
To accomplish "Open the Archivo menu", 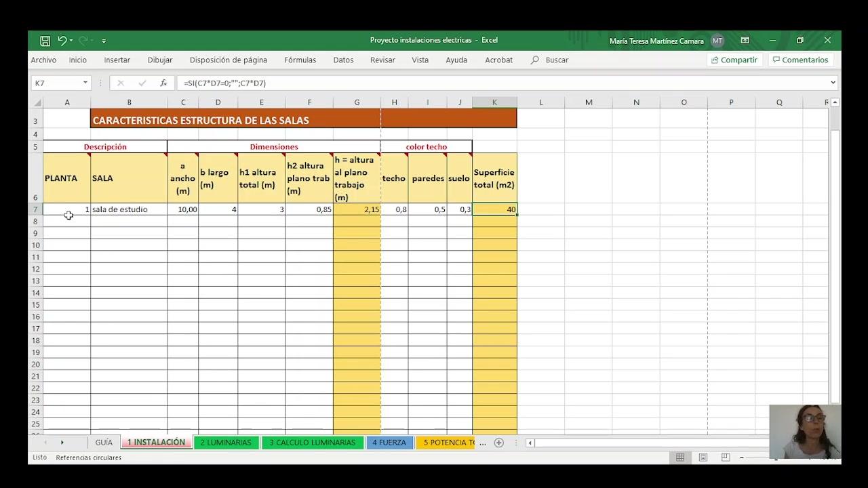I will click(43, 60).
